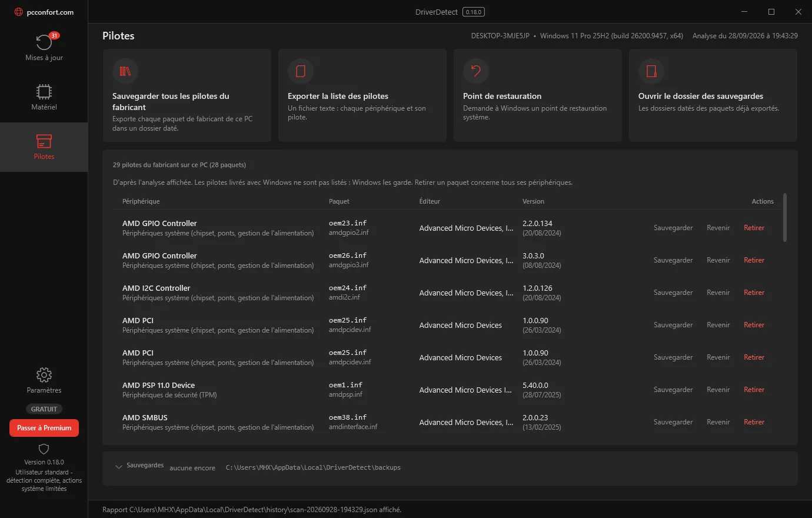Click the Rapport scan history status text
The image size is (812, 518).
coord(252,510)
